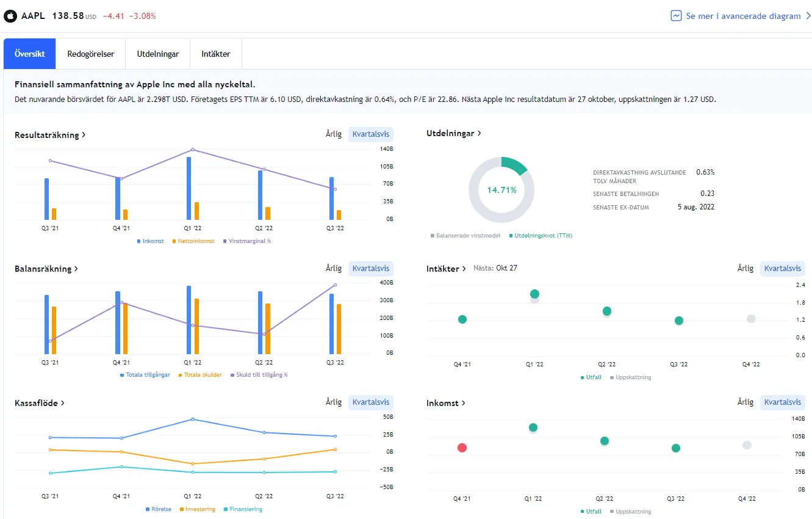Click the Q1 '22 earnings dot in Intäkter chart

coord(535,294)
